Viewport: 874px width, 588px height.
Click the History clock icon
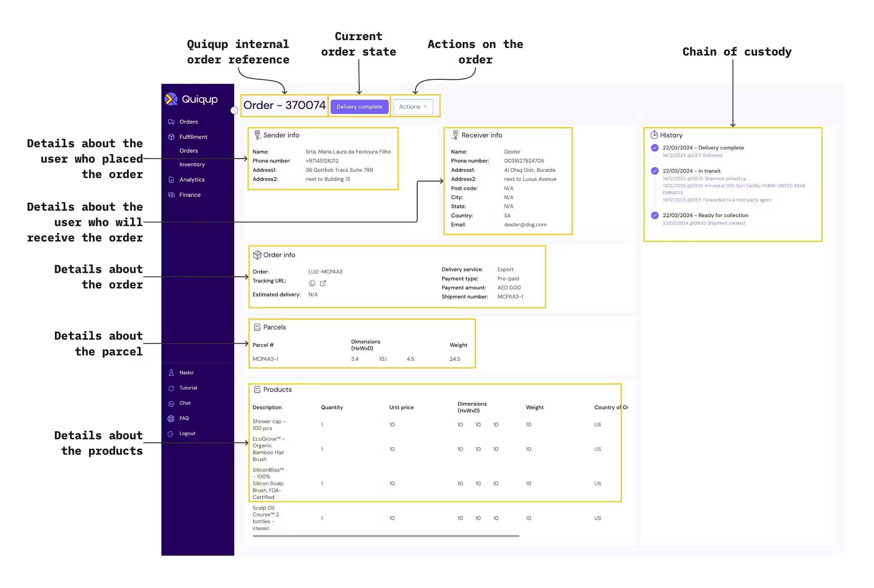coord(654,135)
